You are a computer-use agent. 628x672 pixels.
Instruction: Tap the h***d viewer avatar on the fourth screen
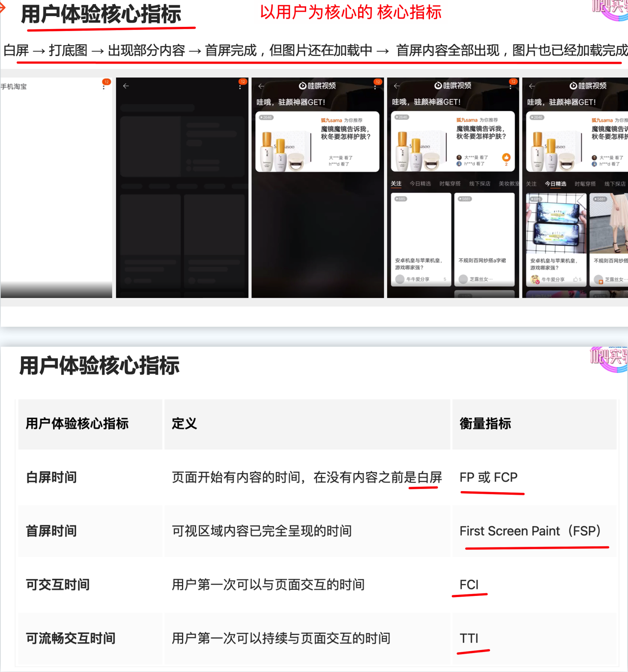pyautogui.click(x=459, y=164)
